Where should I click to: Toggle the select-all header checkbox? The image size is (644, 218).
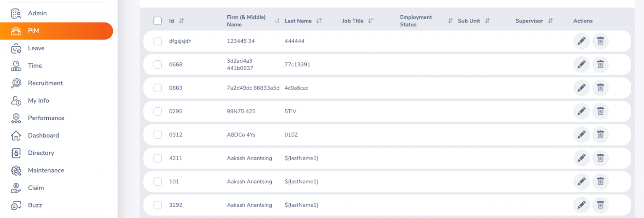click(x=158, y=21)
